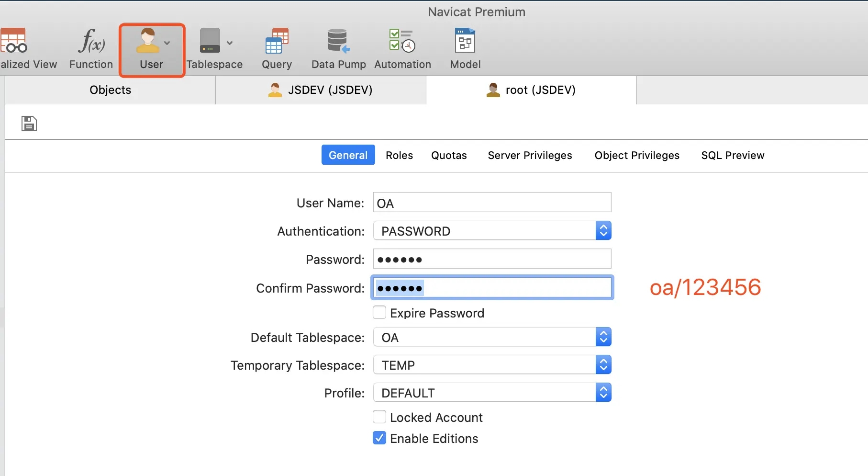
Task: Select the User toolbar icon
Action: (x=151, y=49)
